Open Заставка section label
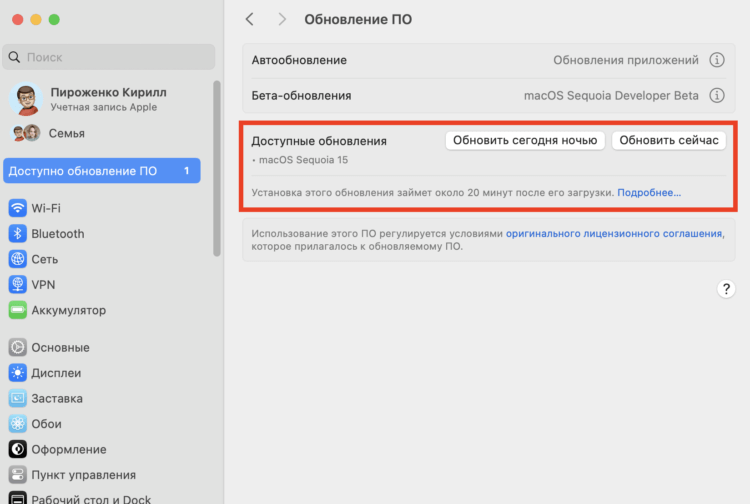The width and height of the screenshot is (750, 504). 57,398
